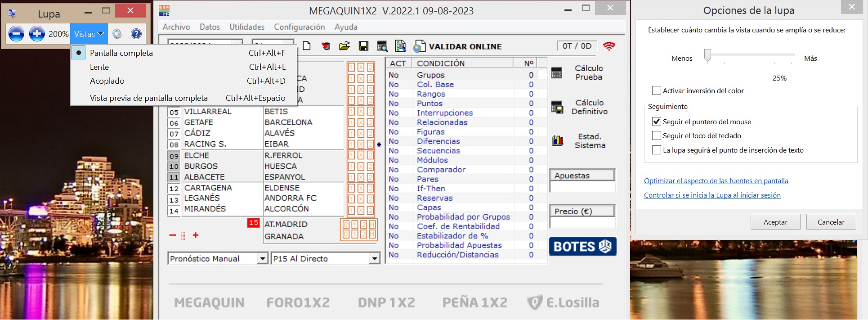Select Pantalla completa view radio option
The width and height of the screenshot is (868, 320).
click(79, 53)
